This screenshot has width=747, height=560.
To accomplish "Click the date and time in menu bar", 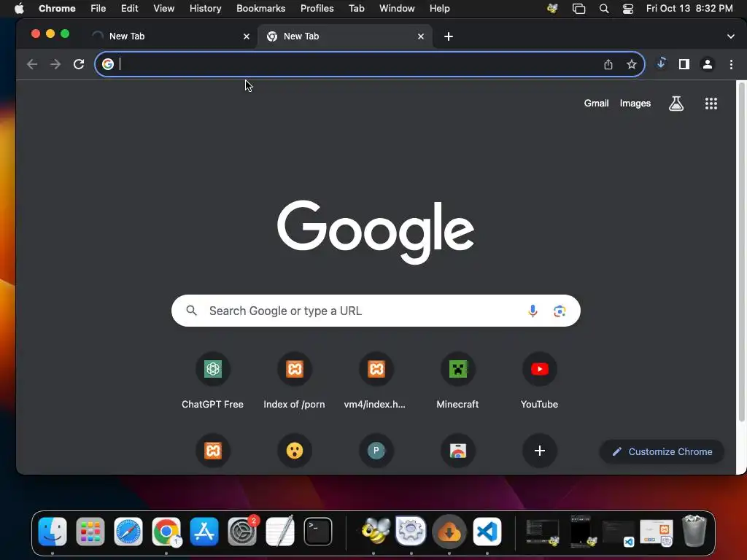I will coord(689,9).
